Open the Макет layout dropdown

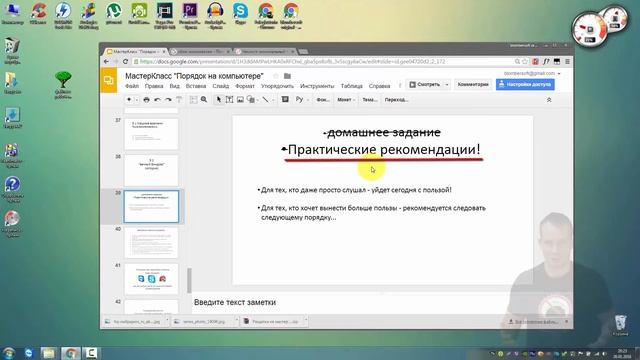pyautogui.click(x=346, y=100)
